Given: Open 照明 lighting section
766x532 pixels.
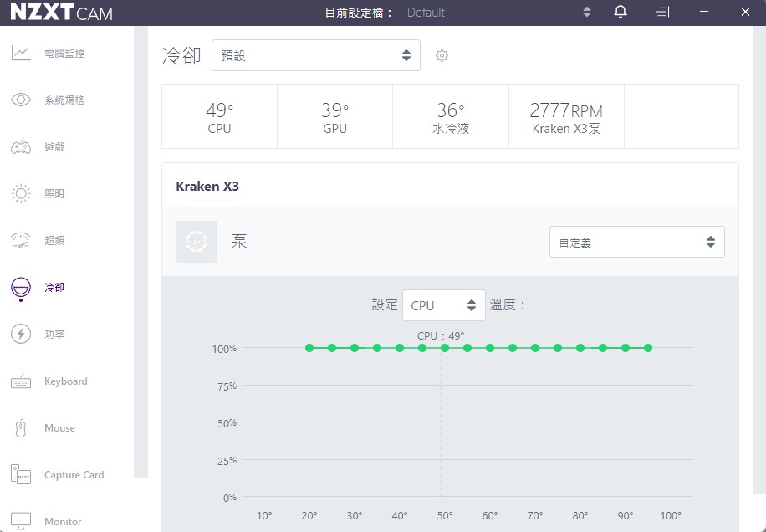Looking at the screenshot, I should (x=54, y=193).
